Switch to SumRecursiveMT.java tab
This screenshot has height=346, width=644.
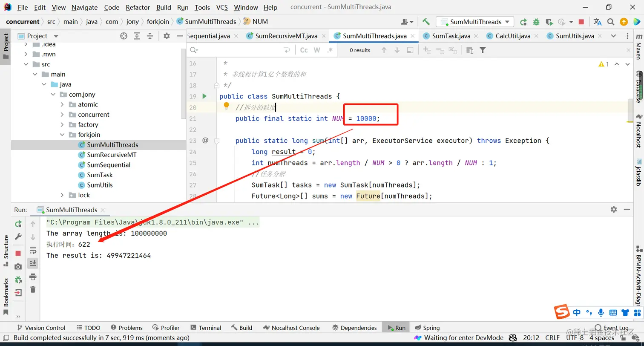pyautogui.click(x=286, y=36)
